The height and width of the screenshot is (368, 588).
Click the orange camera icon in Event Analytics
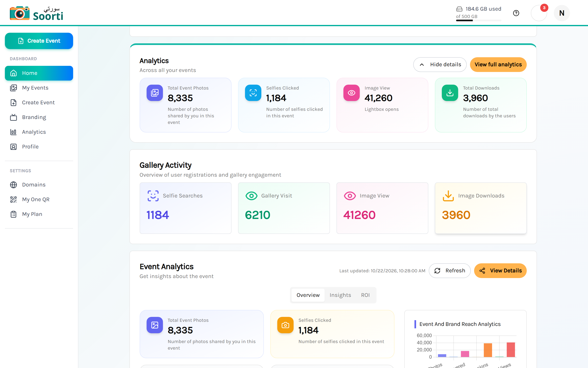285,325
